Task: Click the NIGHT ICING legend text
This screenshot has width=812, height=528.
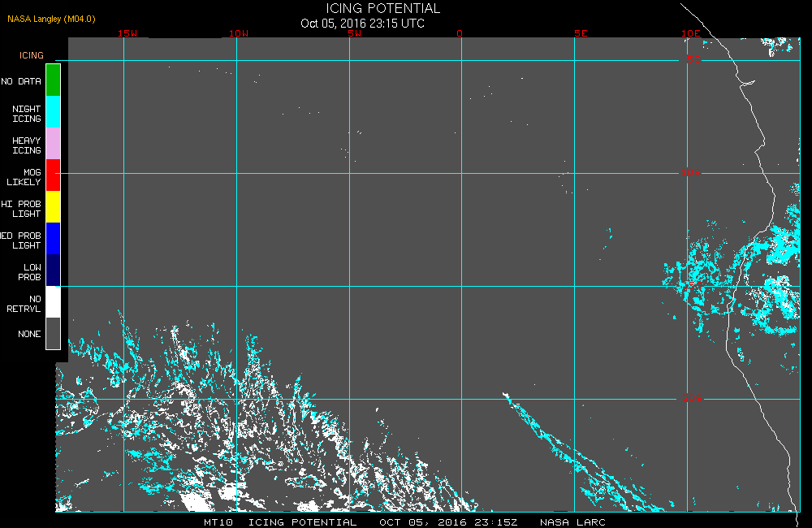Action: (x=27, y=114)
